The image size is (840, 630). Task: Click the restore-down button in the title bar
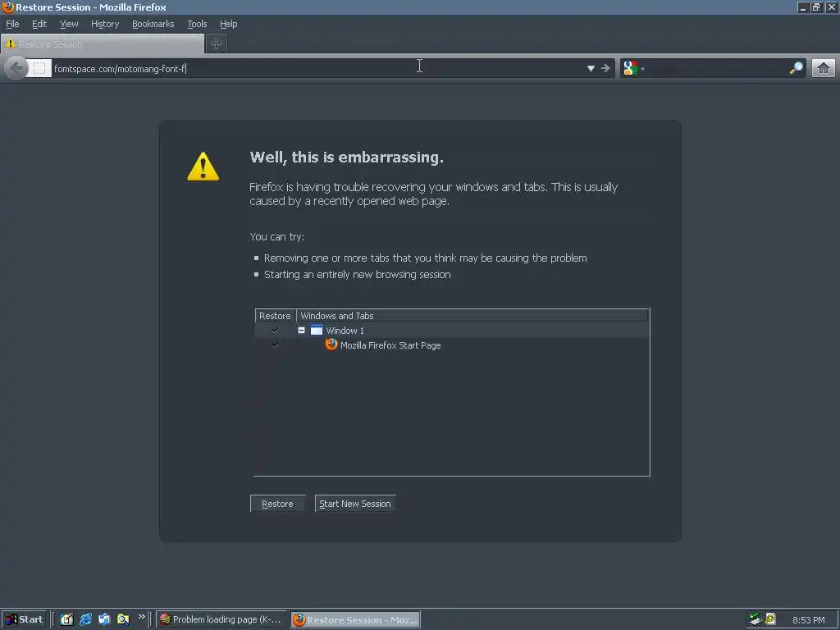point(816,7)
